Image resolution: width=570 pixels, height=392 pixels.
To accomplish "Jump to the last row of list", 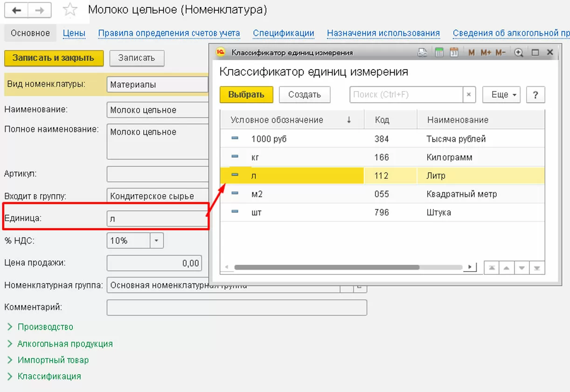I will click(537, 267).
